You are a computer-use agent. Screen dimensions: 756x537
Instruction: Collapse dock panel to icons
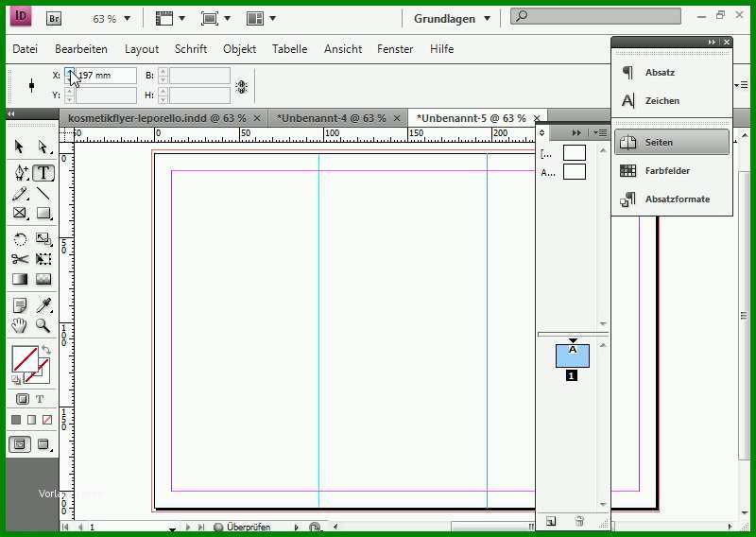(x=712, y=42)
